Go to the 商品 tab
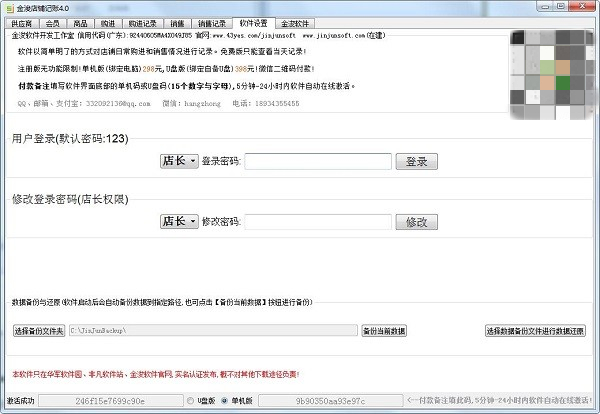 80,22
